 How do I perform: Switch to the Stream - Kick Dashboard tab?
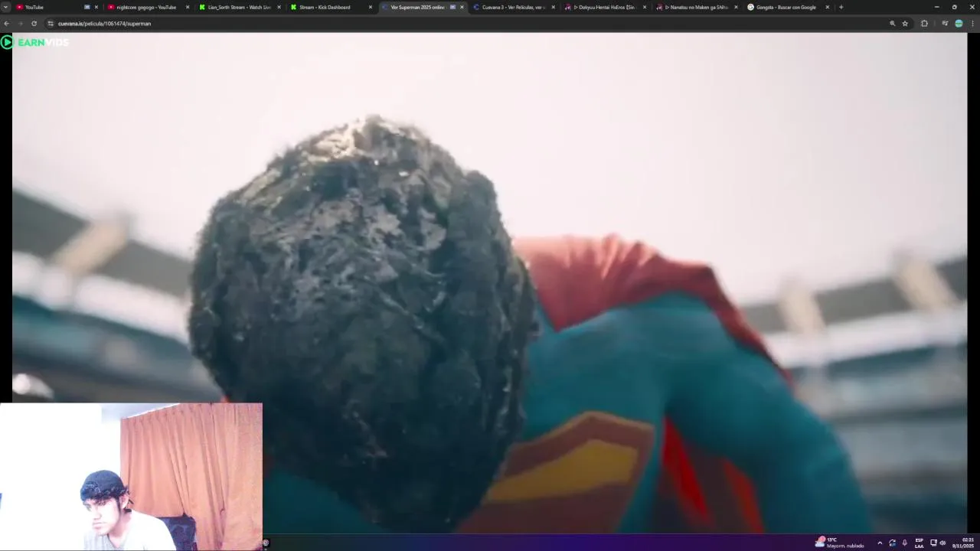pos(331,7)
